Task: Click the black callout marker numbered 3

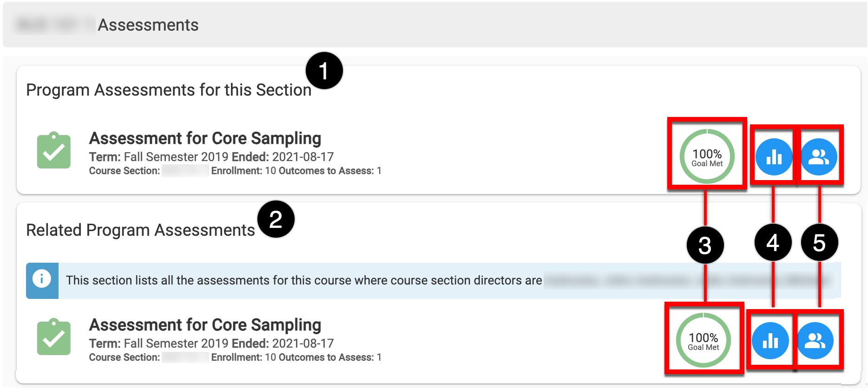Action: 705,246
